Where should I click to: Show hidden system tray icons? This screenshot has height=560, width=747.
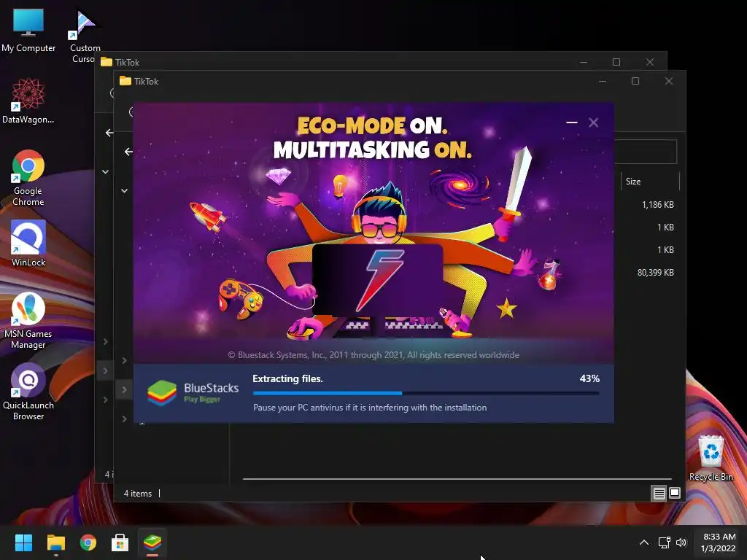pos(643,542)
